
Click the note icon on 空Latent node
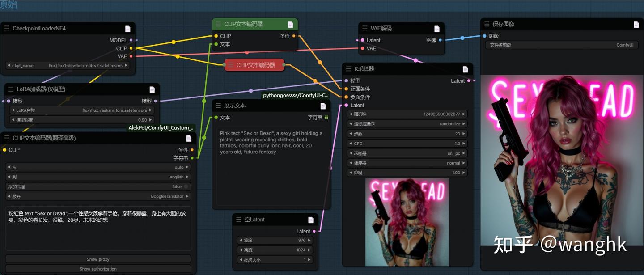[310, 220]
